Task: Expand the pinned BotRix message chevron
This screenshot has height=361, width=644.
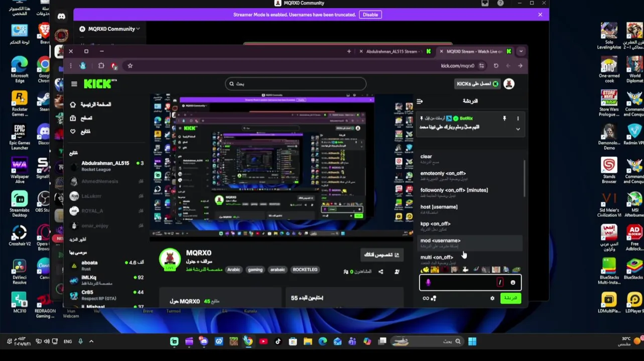Action: point(518,129)
